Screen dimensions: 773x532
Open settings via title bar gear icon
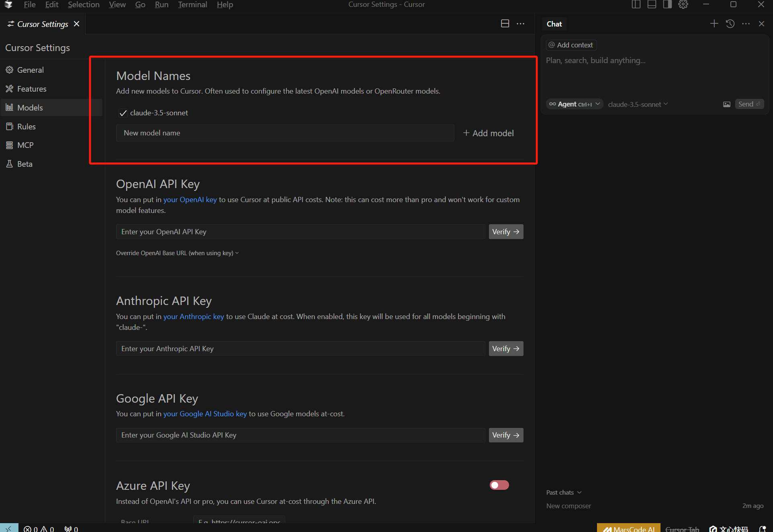[683, 4]
